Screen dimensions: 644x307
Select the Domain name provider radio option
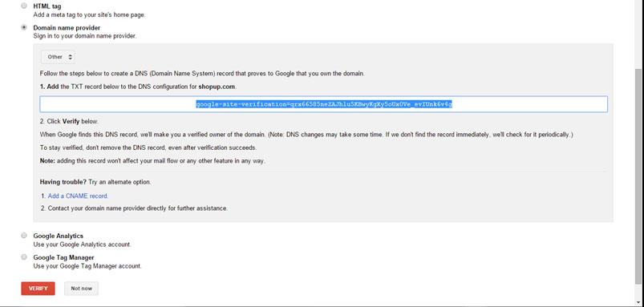(x=24, y=27)
